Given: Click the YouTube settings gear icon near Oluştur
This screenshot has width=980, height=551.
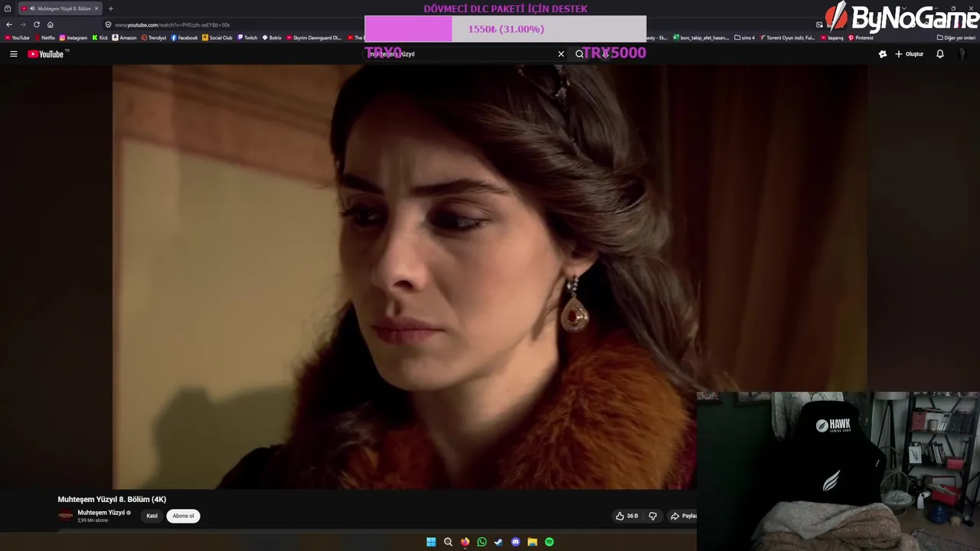Looking at the screenshot, I should (883, 54).
